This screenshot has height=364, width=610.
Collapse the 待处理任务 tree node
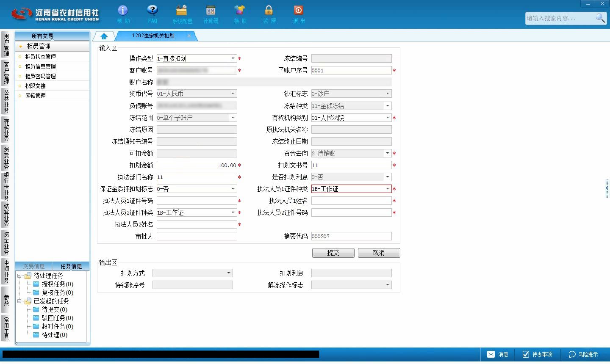[x=19, y=276]
